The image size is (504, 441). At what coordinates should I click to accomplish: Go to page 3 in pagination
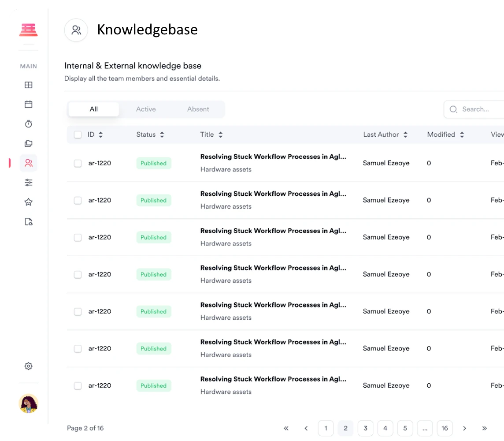(x=365, y=428)
